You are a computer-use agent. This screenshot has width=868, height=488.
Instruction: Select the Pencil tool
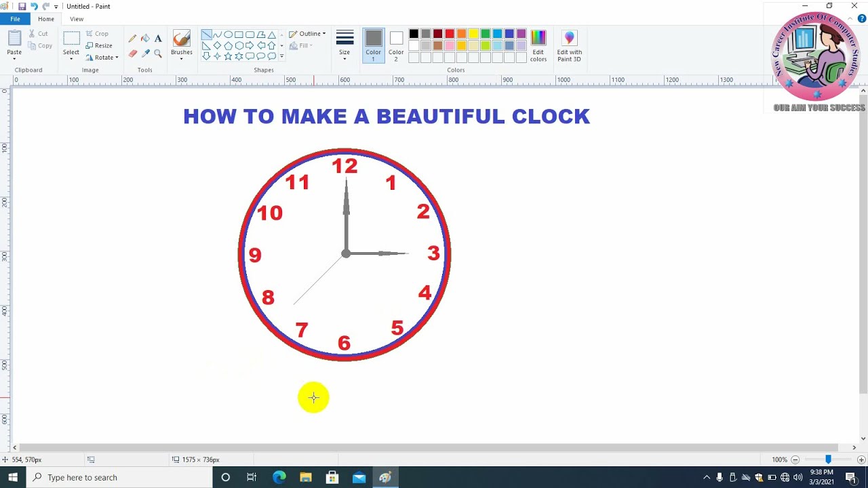point(132,39)
